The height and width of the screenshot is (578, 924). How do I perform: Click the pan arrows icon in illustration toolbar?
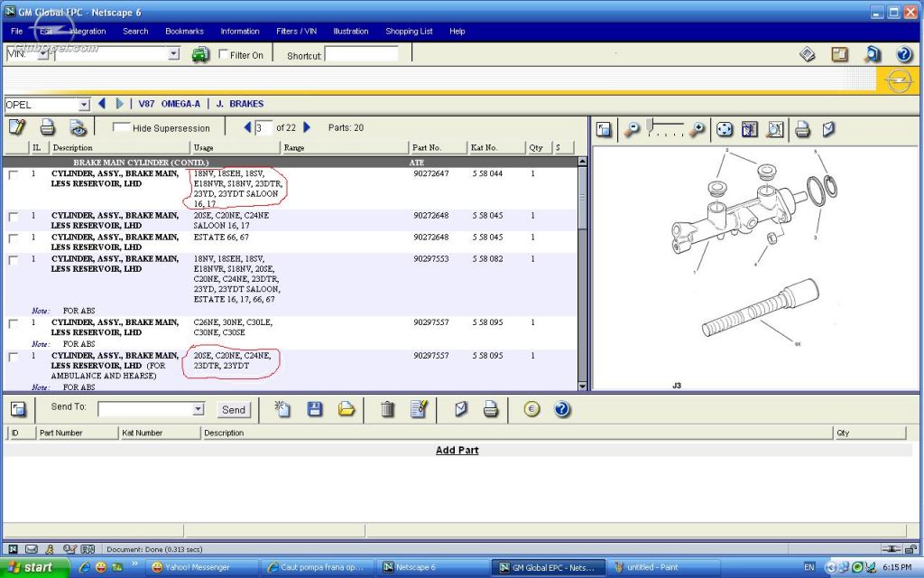(x=725, y=129)
